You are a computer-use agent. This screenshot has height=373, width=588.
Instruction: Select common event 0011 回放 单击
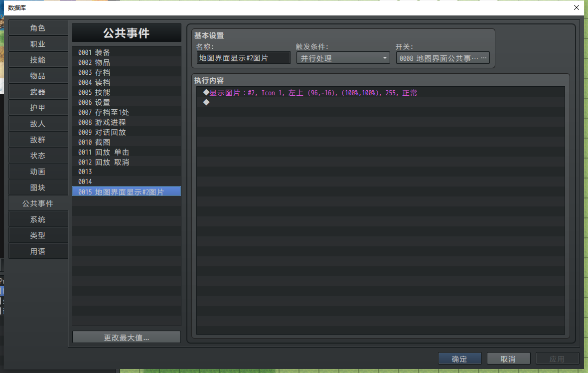click(x=127, y=152)
